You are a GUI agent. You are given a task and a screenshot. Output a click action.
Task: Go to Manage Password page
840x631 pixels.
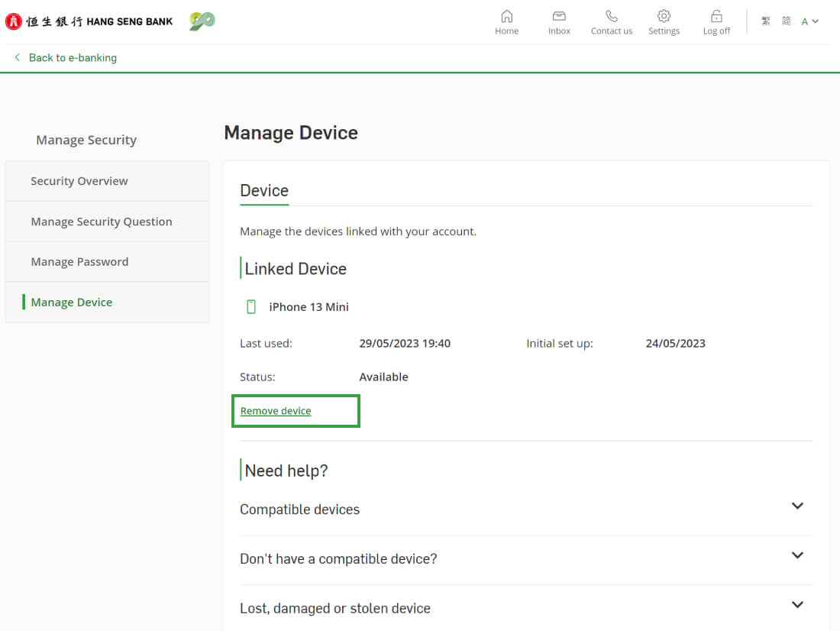(x=79, y=262)
